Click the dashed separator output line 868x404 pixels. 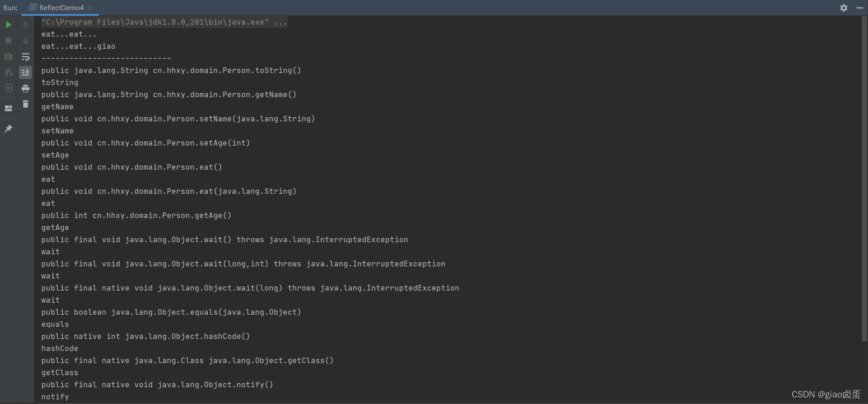click(x=106, y=58)
